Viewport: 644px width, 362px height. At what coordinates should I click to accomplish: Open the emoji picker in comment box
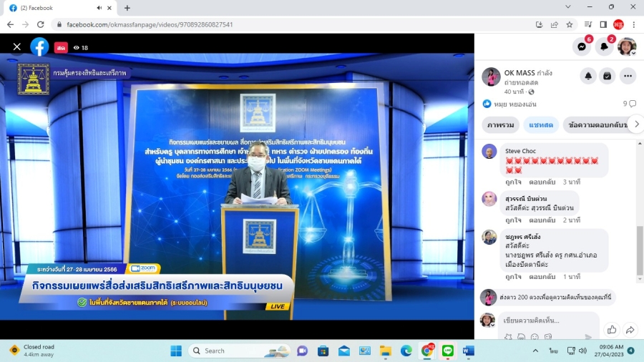pos(535,337)
